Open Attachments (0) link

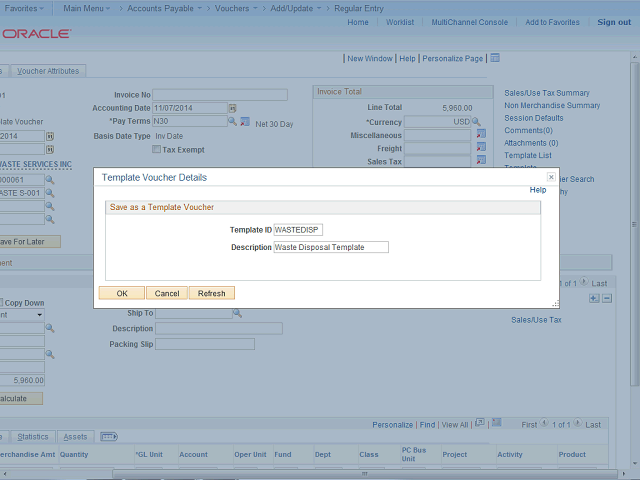(x=531, y=143)
